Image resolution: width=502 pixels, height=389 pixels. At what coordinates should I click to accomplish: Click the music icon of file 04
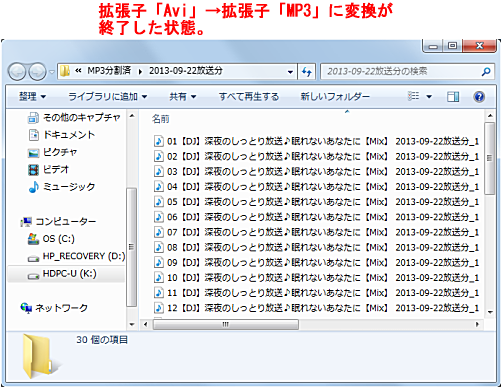click(x=159, y=187)
